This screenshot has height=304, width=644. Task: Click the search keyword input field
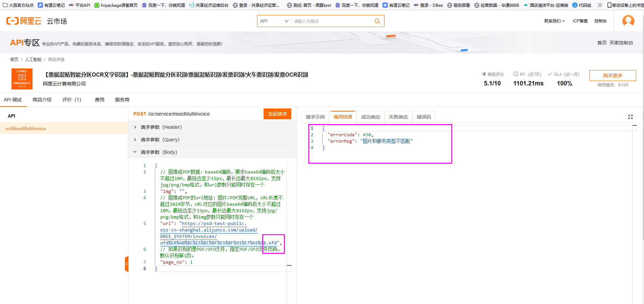tap(332, 21)
